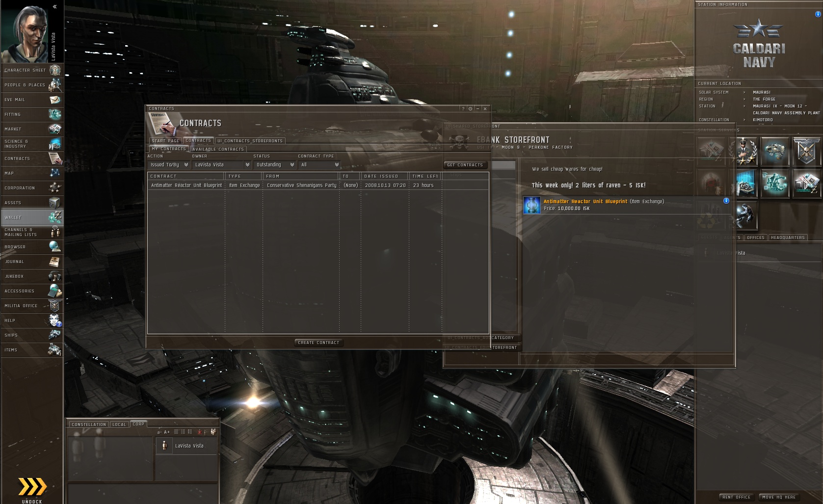The image size is (823, 504).
Task: Open Help from the sidebar
Action: (x=32, y=320)
